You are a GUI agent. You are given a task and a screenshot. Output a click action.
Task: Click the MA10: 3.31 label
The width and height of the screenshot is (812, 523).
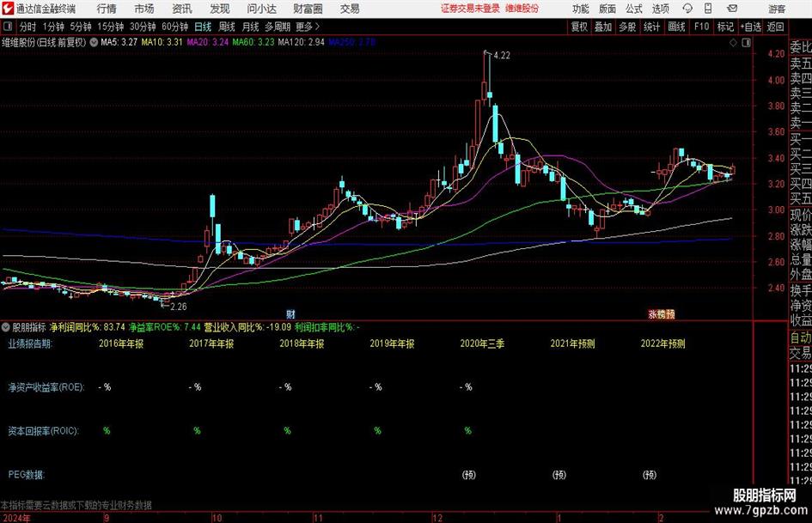click(162, 42)
